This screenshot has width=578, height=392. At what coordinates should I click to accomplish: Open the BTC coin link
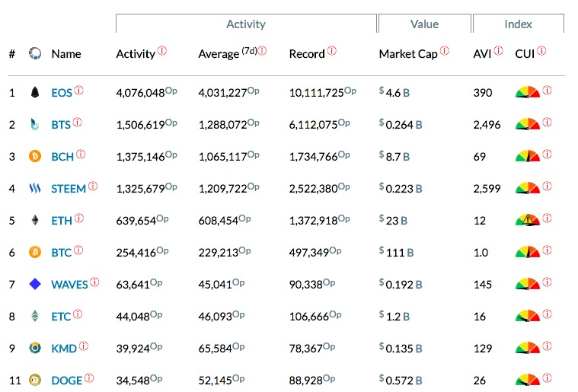62,253
